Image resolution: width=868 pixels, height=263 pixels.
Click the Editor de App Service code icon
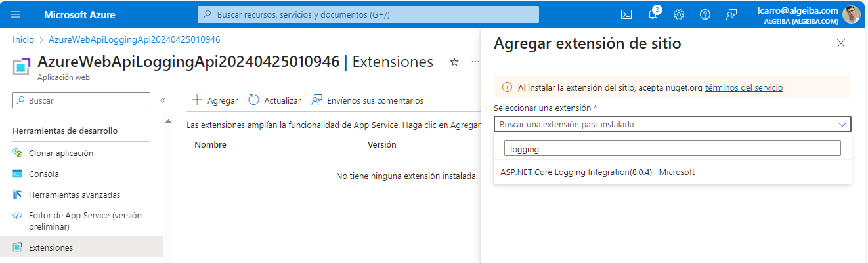tap(18, 216)
